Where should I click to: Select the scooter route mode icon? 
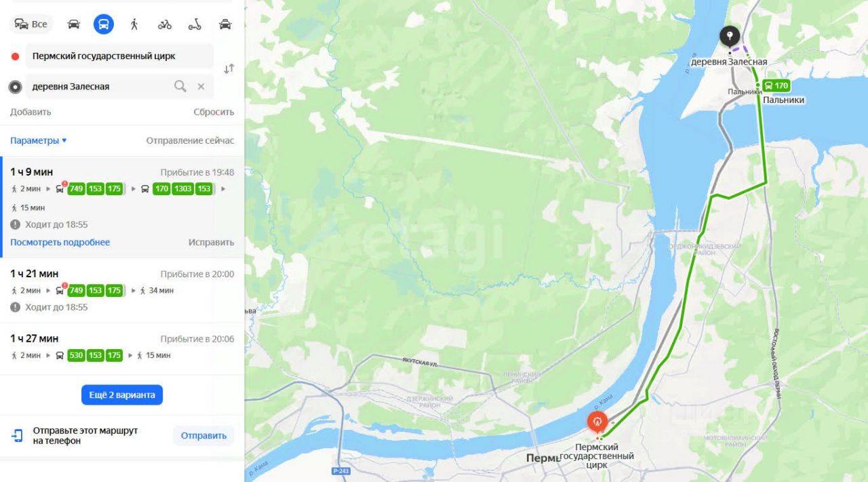pyautogui.click(x=195, y=24)
